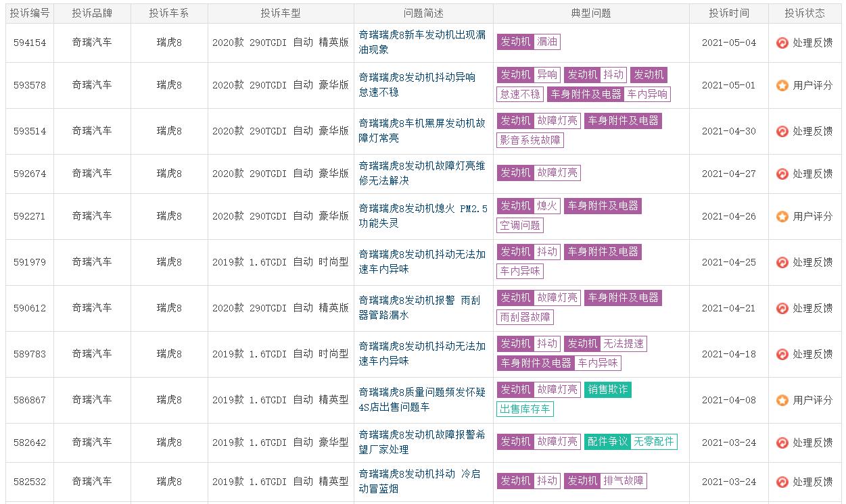This screenshot has height=504, width=846.
Task: Click 车内异味 tag in row 591979
Action: 520,271
